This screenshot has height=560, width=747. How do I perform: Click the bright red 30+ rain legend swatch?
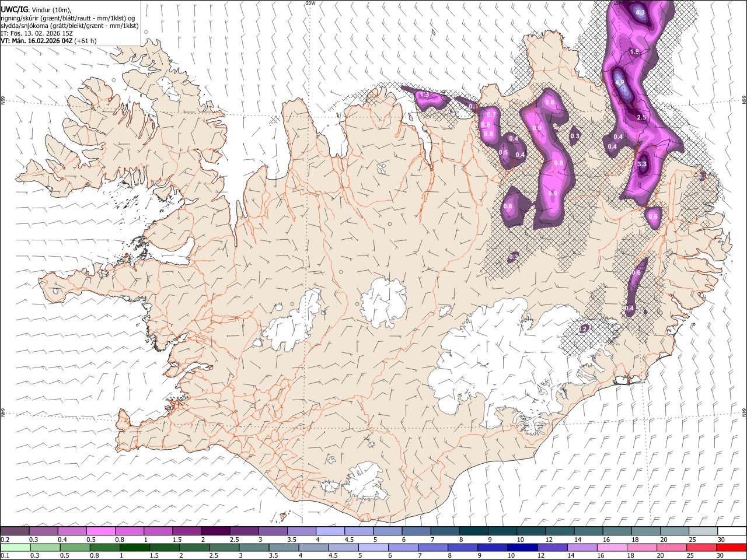[x=731, y=547]
